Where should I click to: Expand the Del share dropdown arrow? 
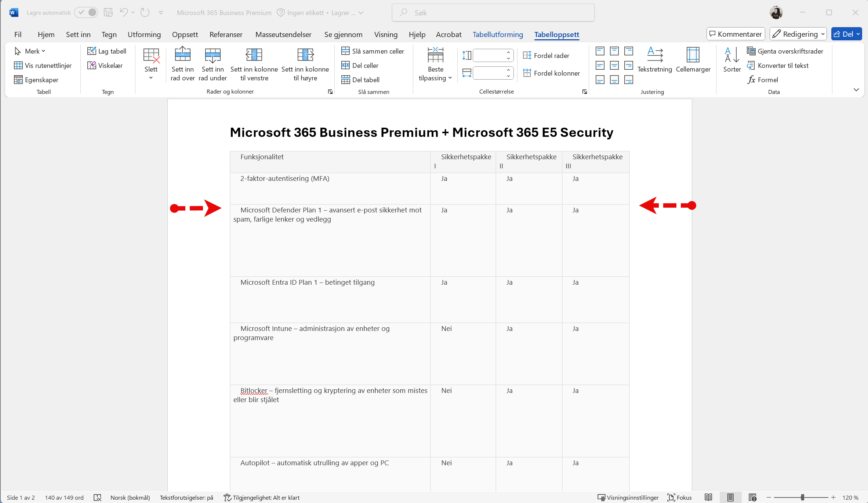[x=858, y=34]
